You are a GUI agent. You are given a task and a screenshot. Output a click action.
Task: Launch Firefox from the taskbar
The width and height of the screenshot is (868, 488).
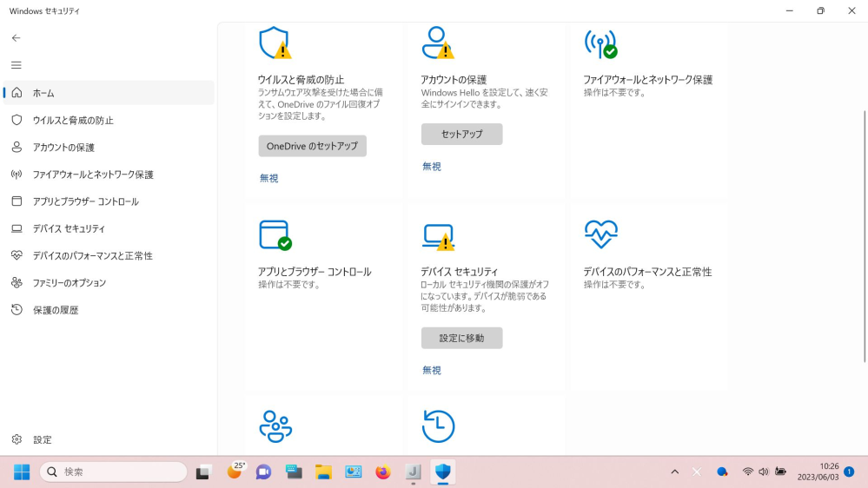[383, 472]
